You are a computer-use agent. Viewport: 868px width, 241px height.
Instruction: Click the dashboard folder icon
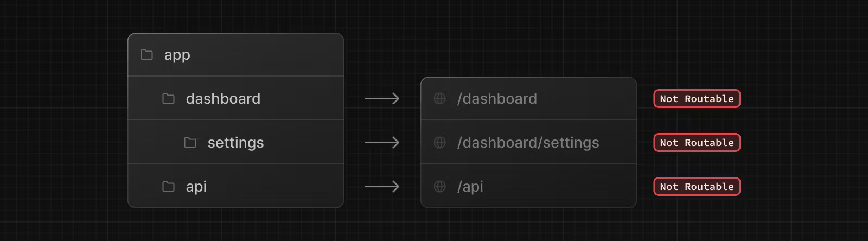[168, 99]
